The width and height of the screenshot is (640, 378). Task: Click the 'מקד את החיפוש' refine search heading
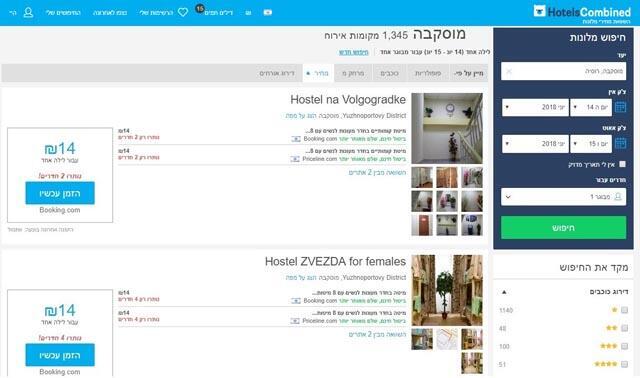(593, 268)
